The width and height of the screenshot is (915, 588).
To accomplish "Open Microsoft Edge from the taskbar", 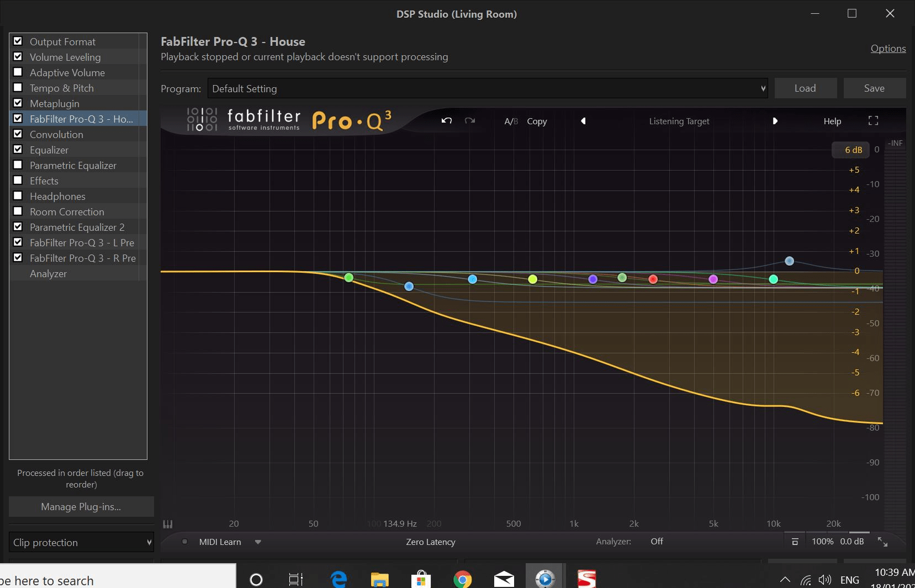I will coord(339,579).
